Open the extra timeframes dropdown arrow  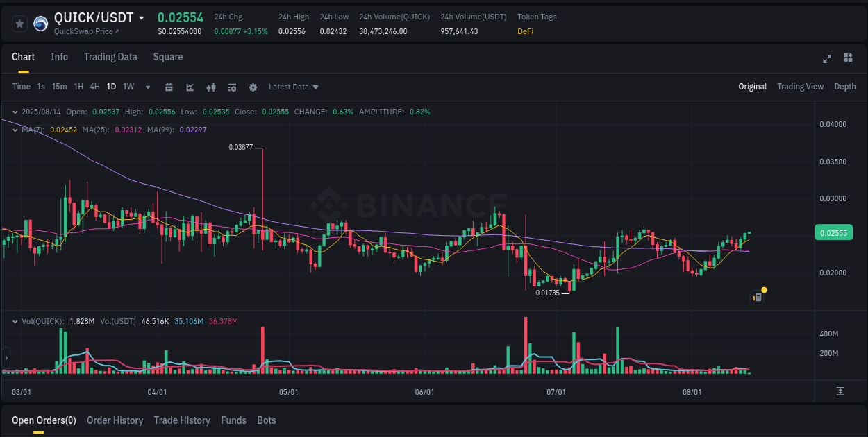[x=147, y=87]
